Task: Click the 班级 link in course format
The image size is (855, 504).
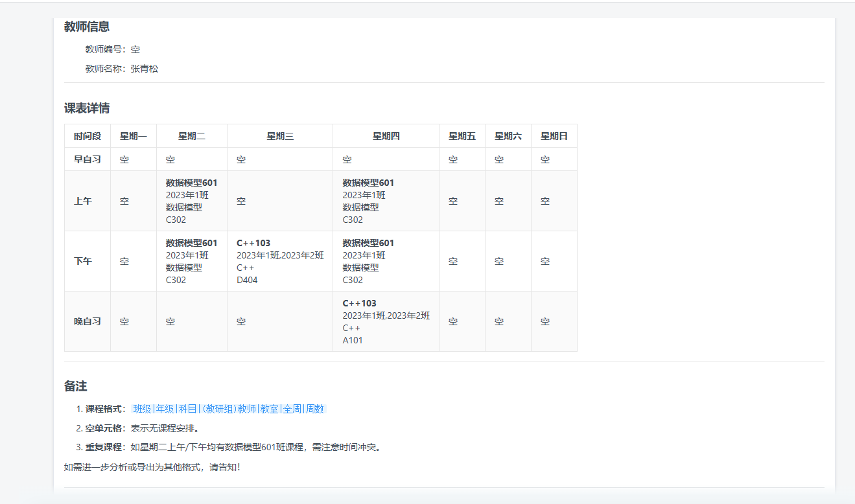Action: point(143,409)
